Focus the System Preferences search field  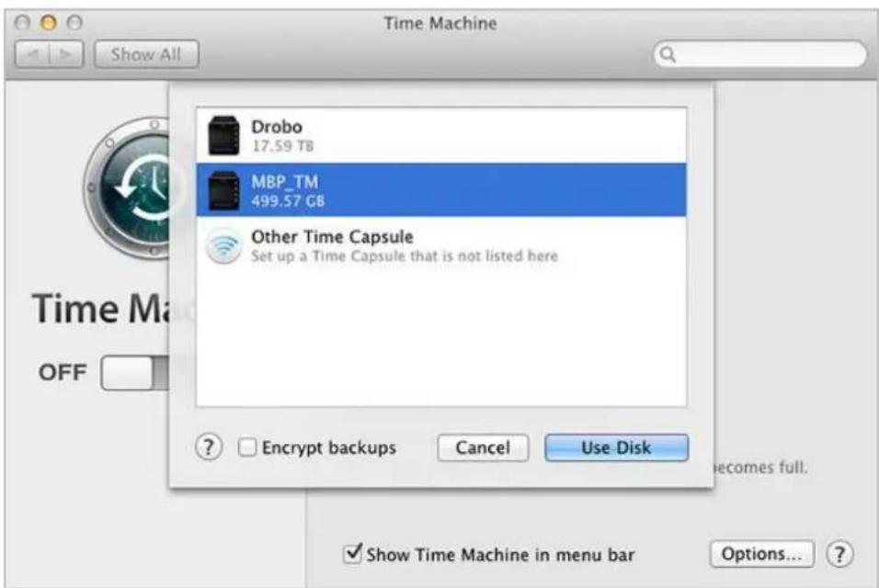[x=760, y=54]
